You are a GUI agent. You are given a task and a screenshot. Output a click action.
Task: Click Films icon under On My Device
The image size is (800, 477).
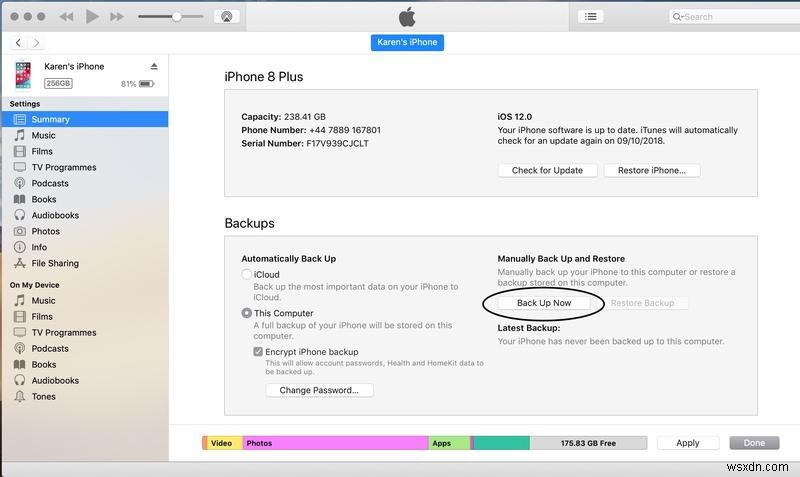pyautogui.click(x=19, y=316)
